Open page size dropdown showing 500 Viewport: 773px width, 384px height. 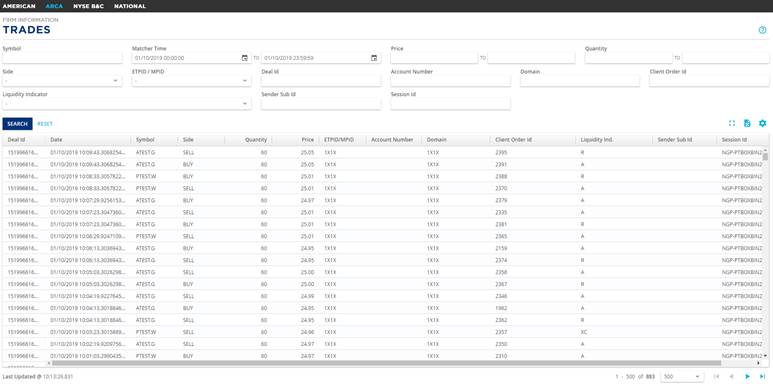coord(682,377)
